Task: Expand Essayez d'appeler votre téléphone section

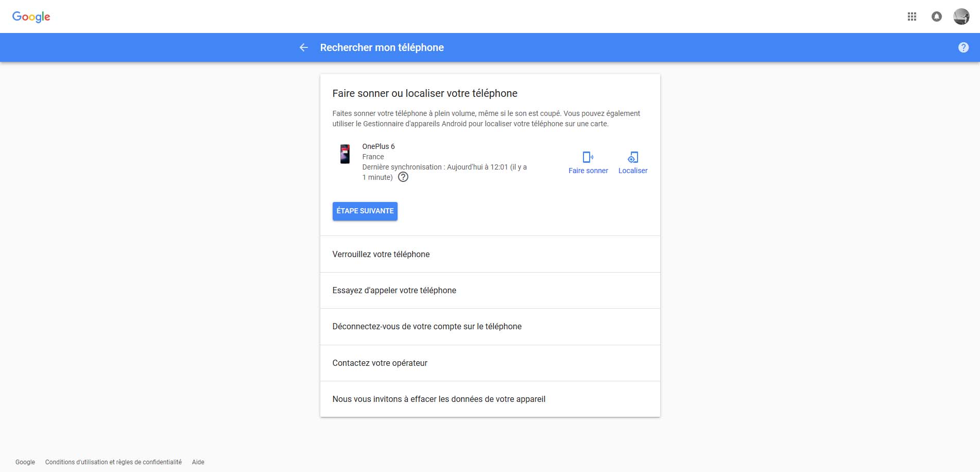Action: (490, 291)
